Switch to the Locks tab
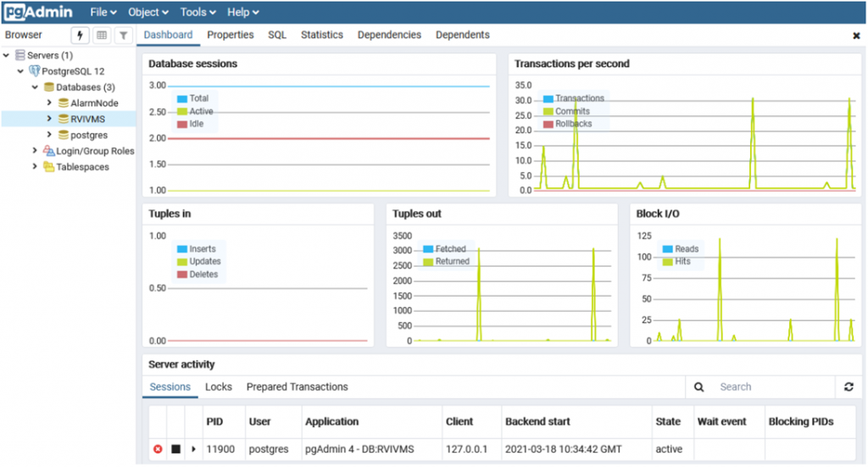 pyautogui.click(x=219, y=386)
